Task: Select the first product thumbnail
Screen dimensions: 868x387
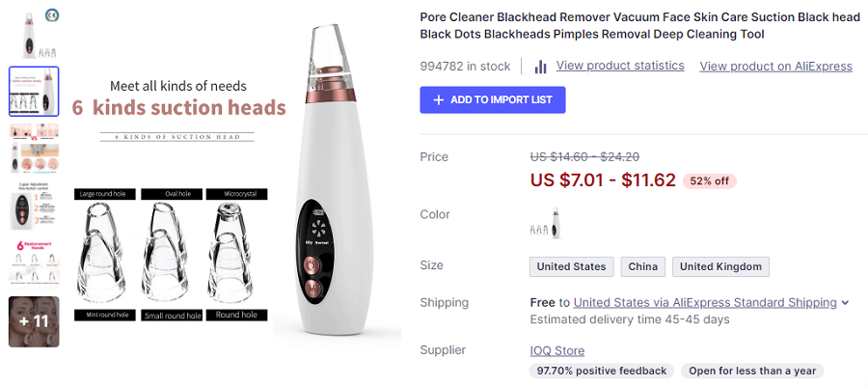Action: coord(33,35)
